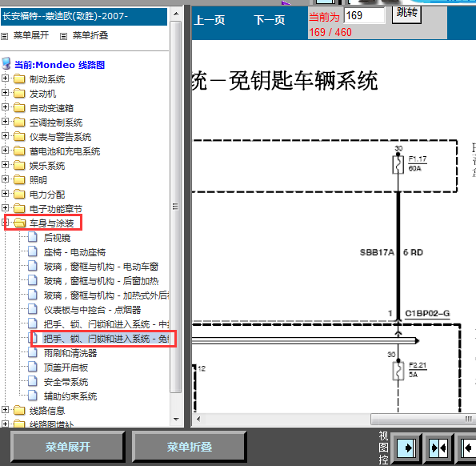
Task: Click the tree panel vertical scrollbar thumb
Action: 175,207
